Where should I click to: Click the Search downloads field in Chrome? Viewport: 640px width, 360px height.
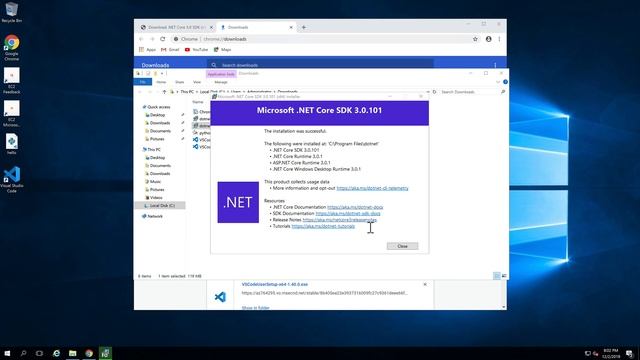point(320,65)
